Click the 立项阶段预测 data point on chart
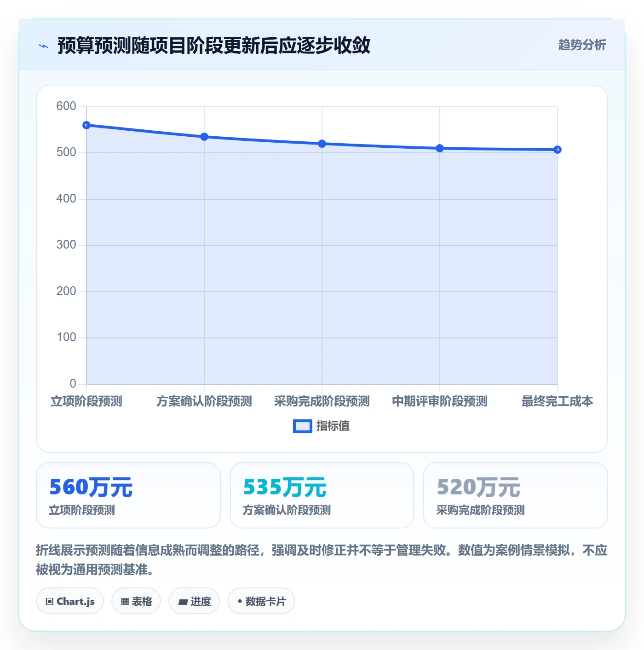Image resolution: width=644 pixels, height=650 pixels. coord(86,125)
